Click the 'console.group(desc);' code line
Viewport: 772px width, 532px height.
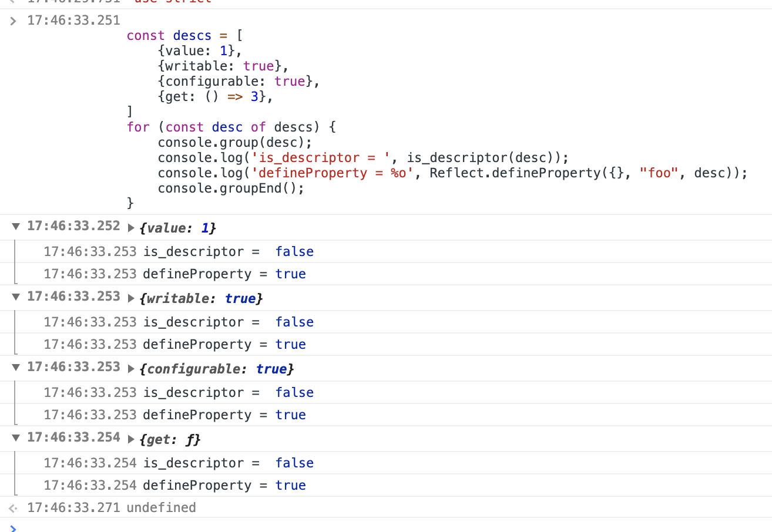[234, 142]
